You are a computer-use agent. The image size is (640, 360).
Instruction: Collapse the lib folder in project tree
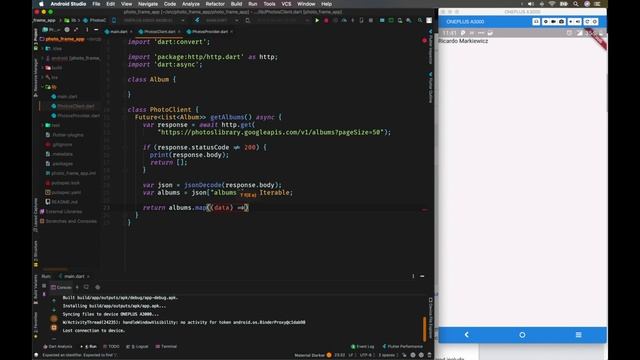click(x=43, y=87)
